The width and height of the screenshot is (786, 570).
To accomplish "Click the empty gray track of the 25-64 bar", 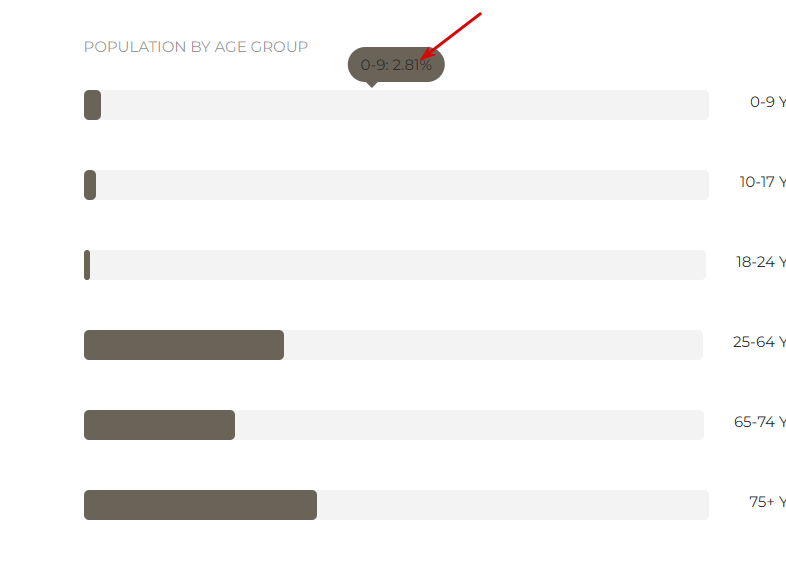I will pos(494,345).
